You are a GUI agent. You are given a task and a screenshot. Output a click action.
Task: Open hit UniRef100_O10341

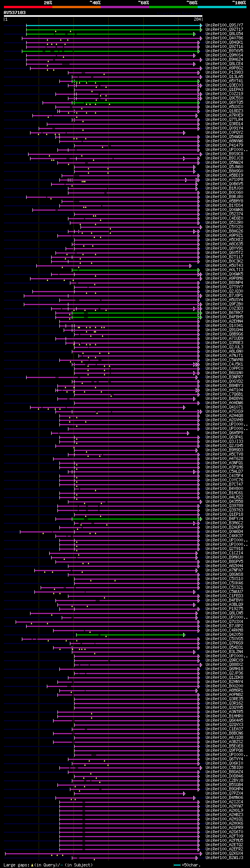[224, 326]
